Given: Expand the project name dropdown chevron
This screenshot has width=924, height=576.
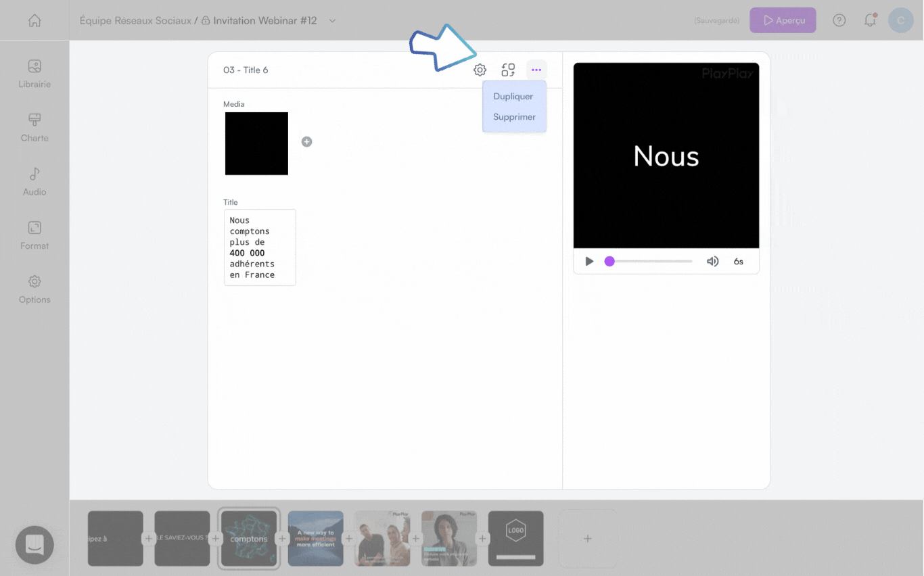Looking at the screenshot, I should tap(332, 20).
